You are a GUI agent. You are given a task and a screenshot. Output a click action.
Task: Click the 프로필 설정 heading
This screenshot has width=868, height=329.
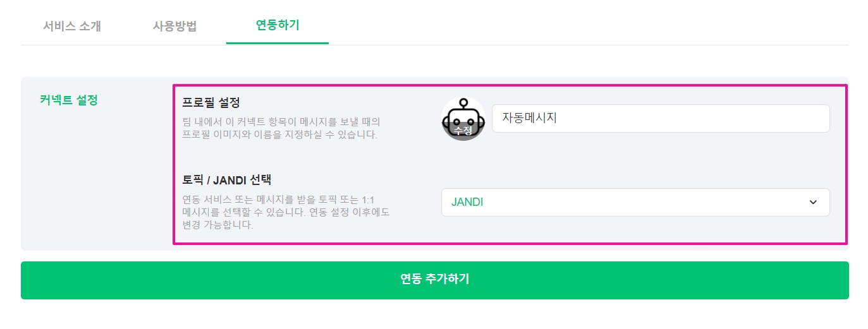click(x=211, y=102)
